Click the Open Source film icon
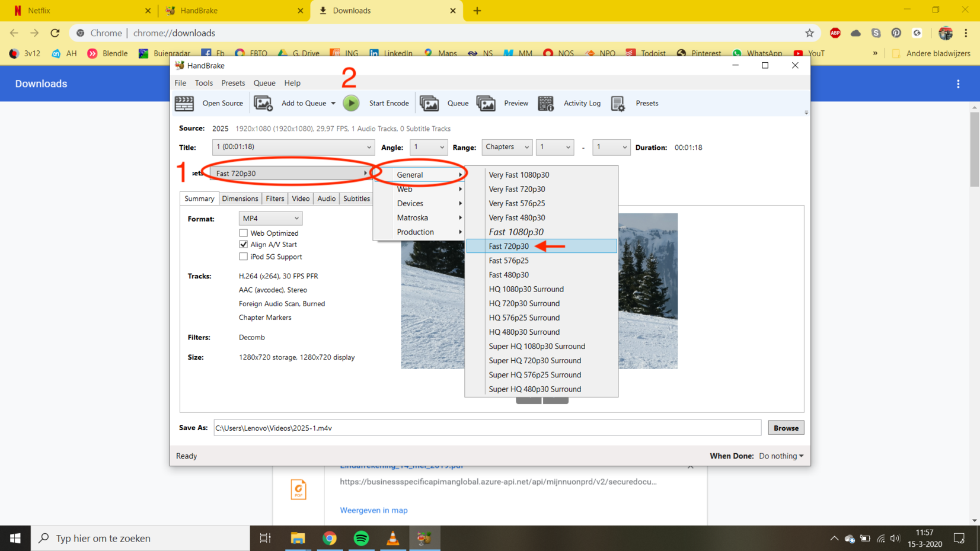This screenshot has height=551, width=980. click(x=184, y=103)
